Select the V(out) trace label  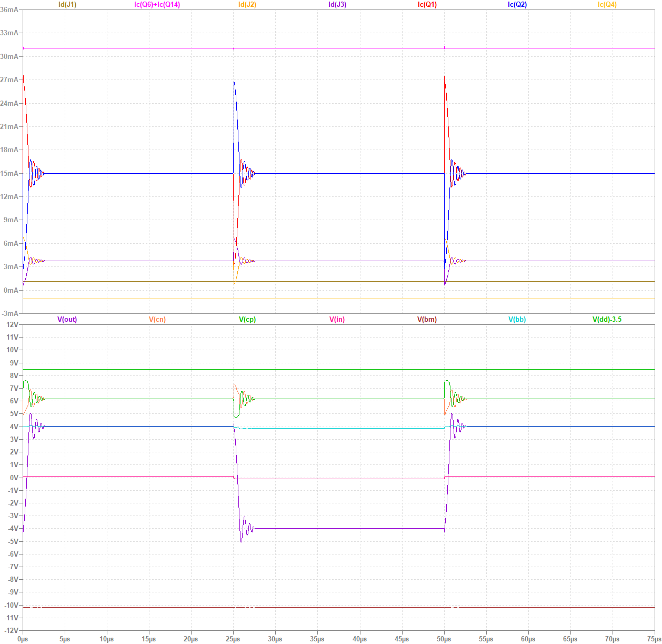[x=67, y=320]
